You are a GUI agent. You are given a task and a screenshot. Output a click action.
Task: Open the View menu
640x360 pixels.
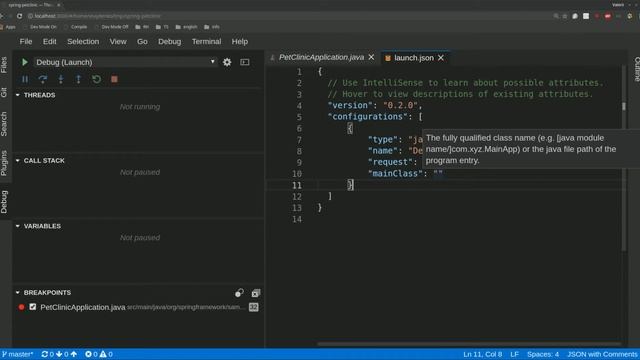(118, 42)
